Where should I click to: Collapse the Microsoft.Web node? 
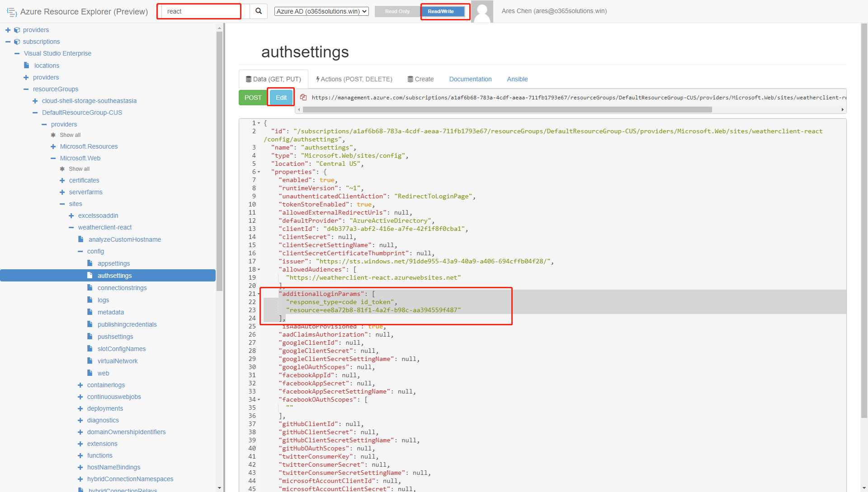coord(53,158)
